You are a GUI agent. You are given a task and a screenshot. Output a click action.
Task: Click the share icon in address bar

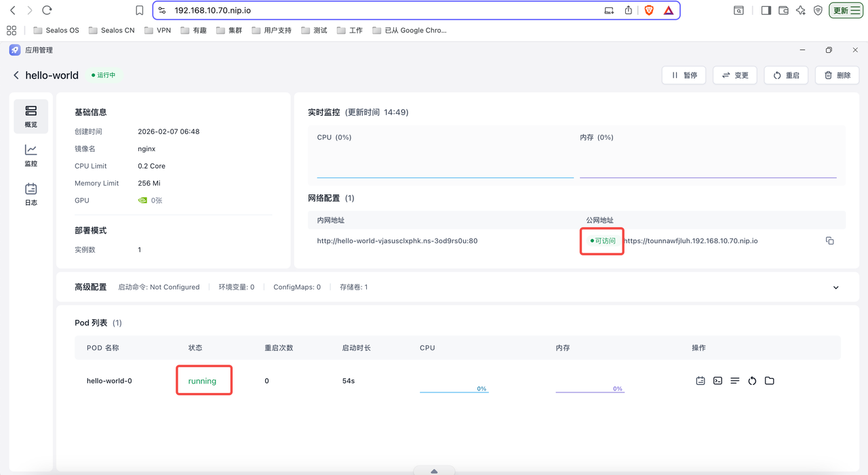point(629,10)
